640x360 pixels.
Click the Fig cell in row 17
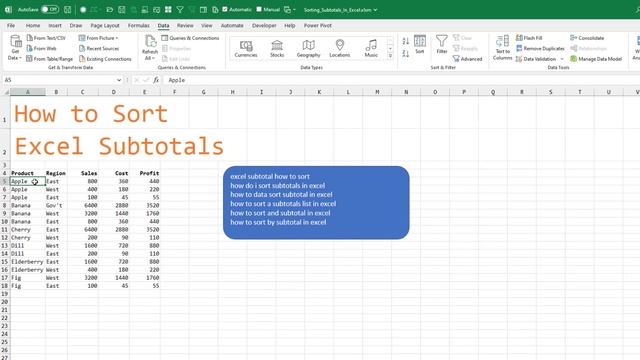pyautogui.click(x=28, y=278)
